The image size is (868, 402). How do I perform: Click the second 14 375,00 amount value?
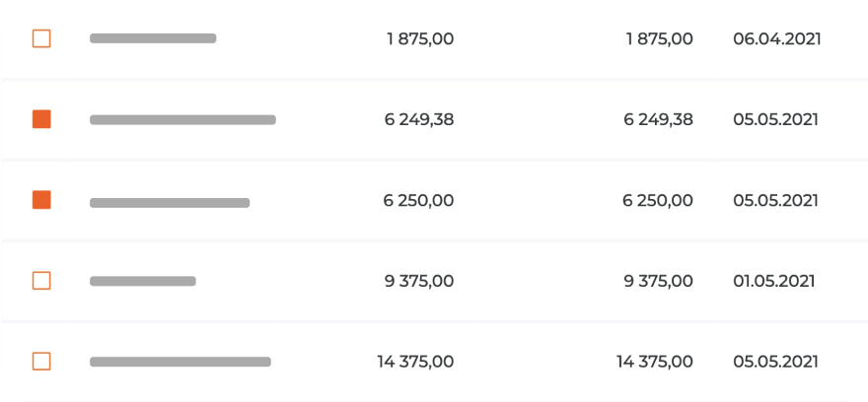pyautogui.click(x=654, y=362)
